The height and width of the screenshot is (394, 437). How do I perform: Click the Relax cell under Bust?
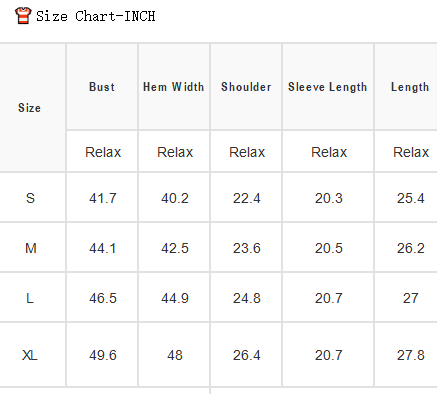coord(103,152)
